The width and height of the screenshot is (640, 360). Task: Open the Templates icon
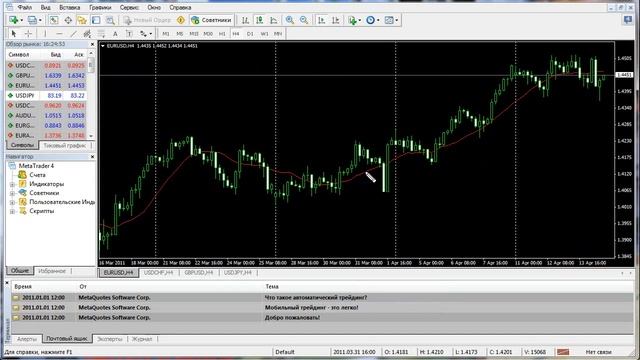[389, 20]
